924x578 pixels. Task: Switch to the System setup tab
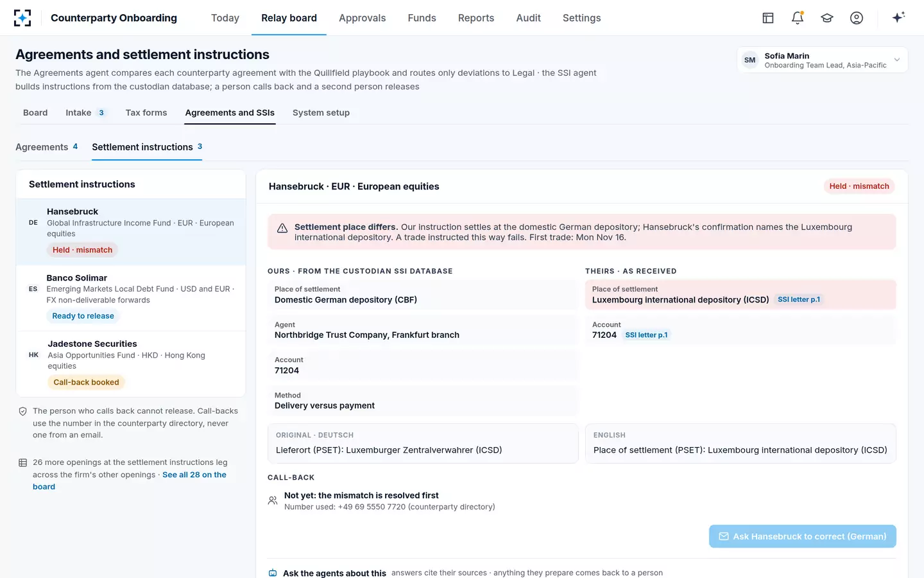pos(321,112)
